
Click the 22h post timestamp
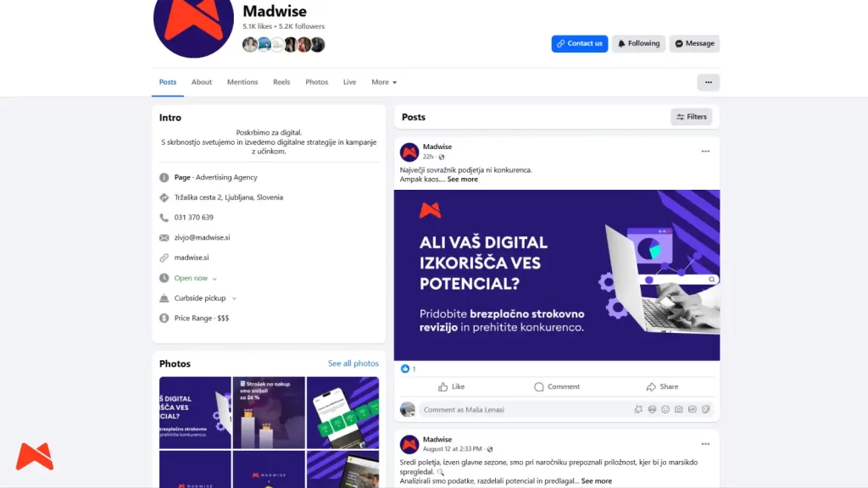(x=428, y=157)
